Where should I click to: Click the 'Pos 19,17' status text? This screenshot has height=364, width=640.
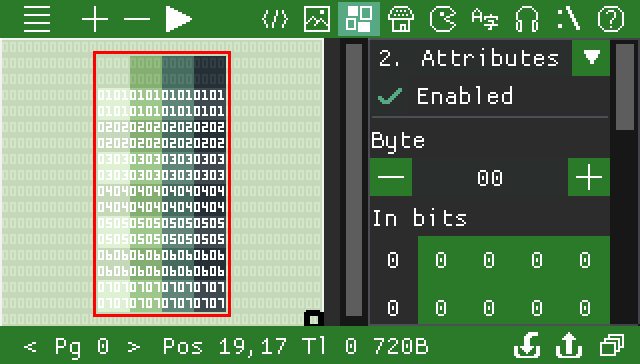[x=224, y=346]
